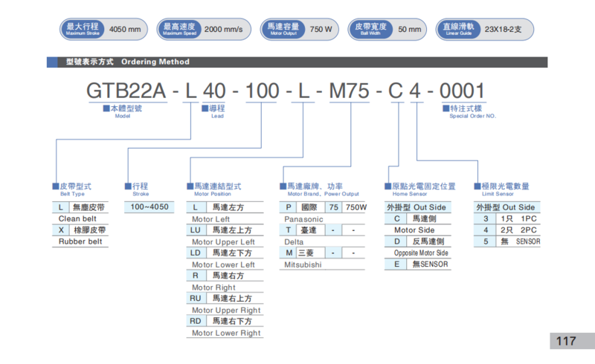Select the RU Motor Upper Right code
Screen dimensions: 595x364
point(196,298)
